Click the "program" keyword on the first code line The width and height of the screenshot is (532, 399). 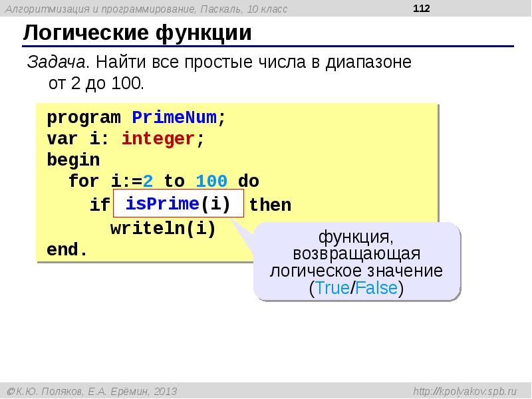pyautogui.click(x=84, y=118)
